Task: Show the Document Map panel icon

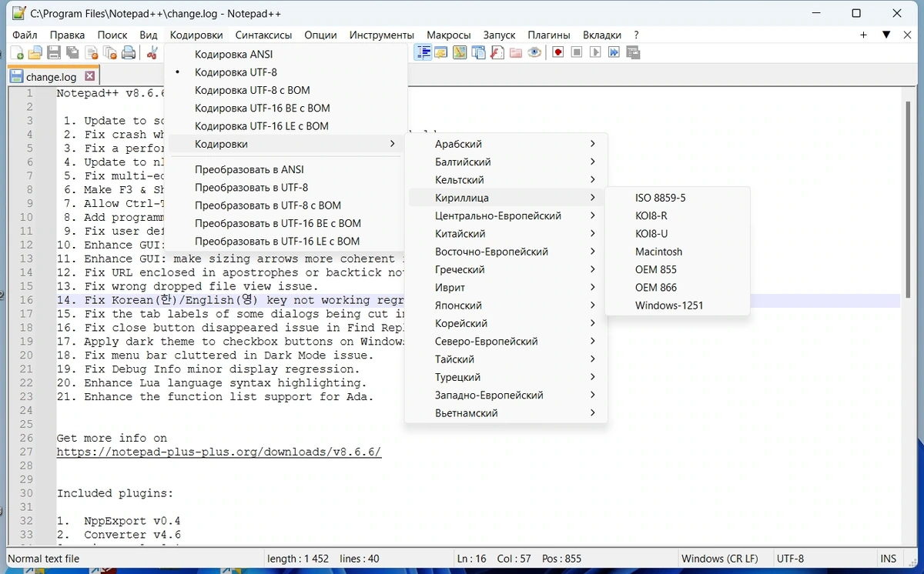Action: 460,53
